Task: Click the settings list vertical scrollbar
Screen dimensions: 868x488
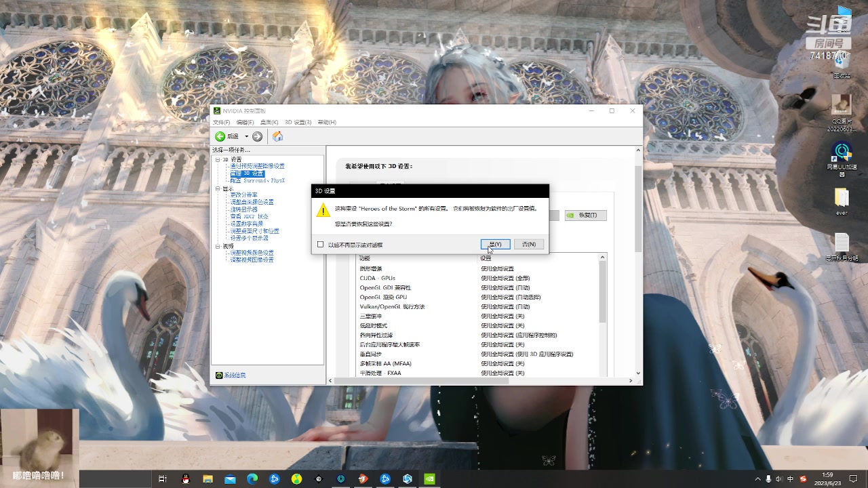Action: [602, 291]
